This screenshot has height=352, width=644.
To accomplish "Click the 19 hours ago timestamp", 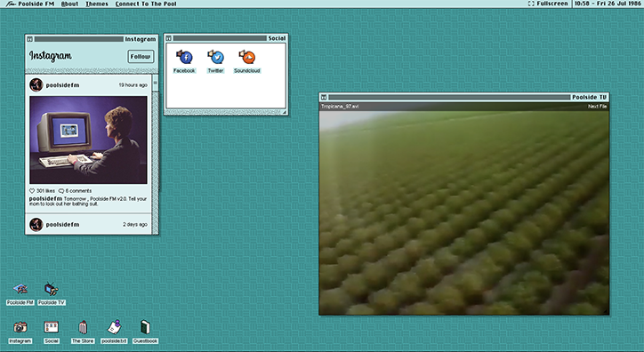I will click(x=133, y=85).
